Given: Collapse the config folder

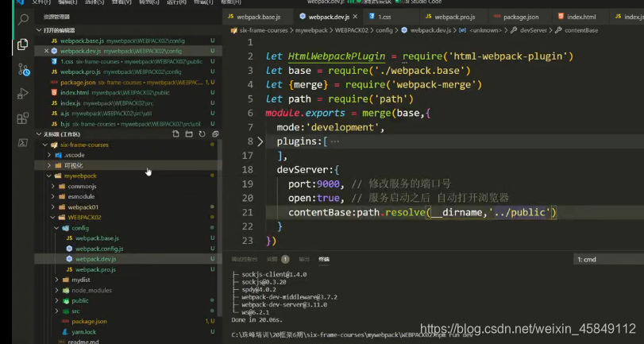Looking at the screenshot, I should 56,228.
